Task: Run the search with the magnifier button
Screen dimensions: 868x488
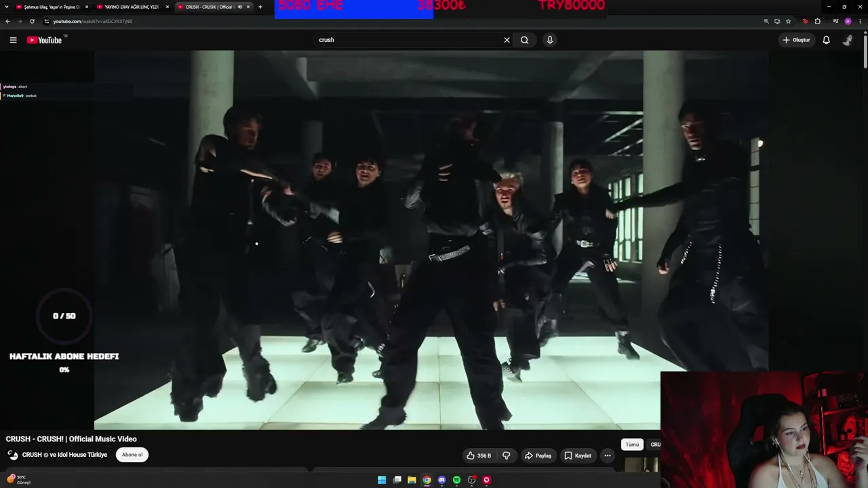Action: coord(524,40)
